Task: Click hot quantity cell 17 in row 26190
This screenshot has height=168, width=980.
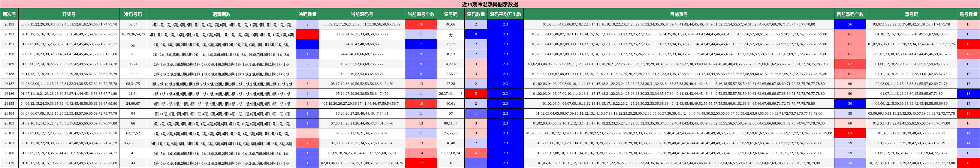Action: tap(968, 54)
